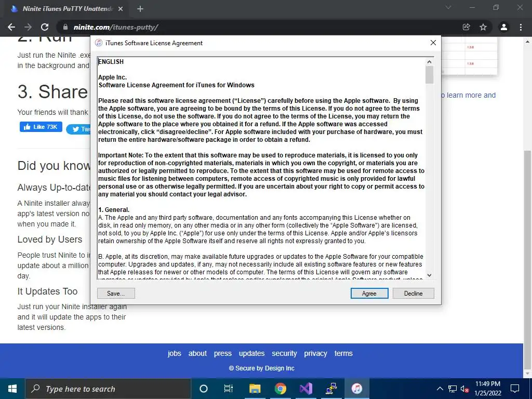The width and height of the screenshot is (532, 399).
Task: Click the Facebook Like 73K button
Action: coord(41,127)
